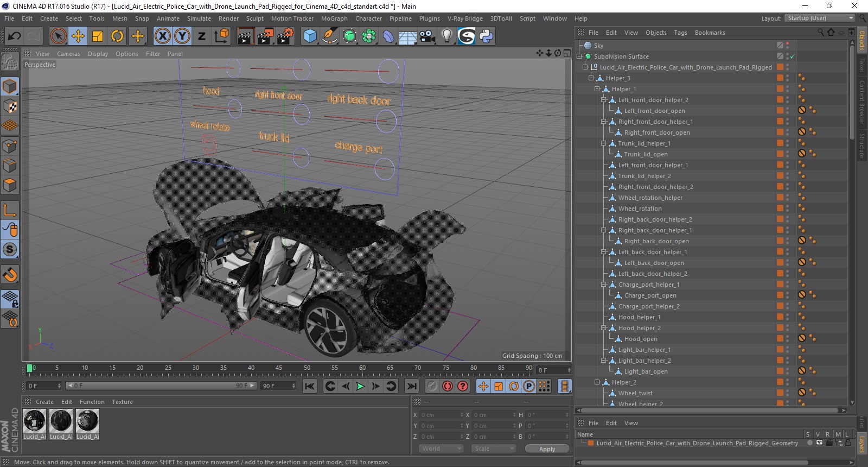The width and height of the screenshot is (868, 467).
Task: Open the V-Ray Bridge menu
Action: 465,18
